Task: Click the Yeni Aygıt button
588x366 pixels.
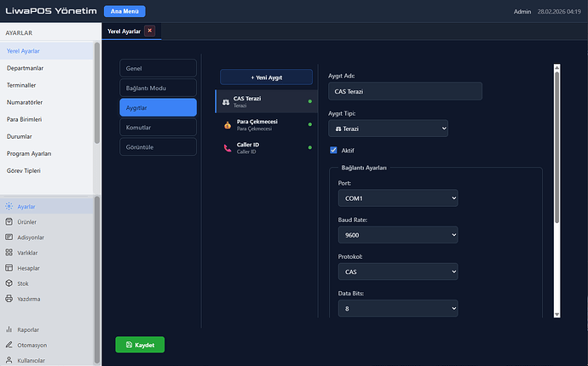Action: pyautogui.click(x=265, y=77)
